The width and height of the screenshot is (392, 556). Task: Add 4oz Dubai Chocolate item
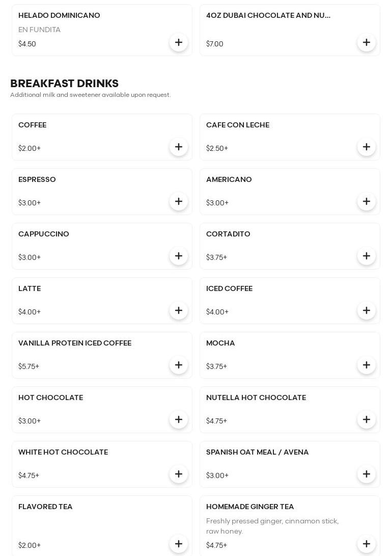[x=367, y=43]
